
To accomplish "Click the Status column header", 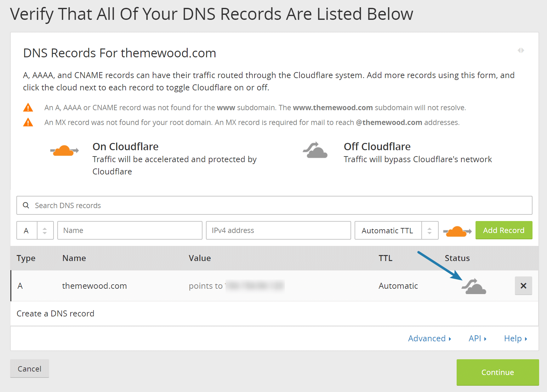I will [x=457, y=258].
